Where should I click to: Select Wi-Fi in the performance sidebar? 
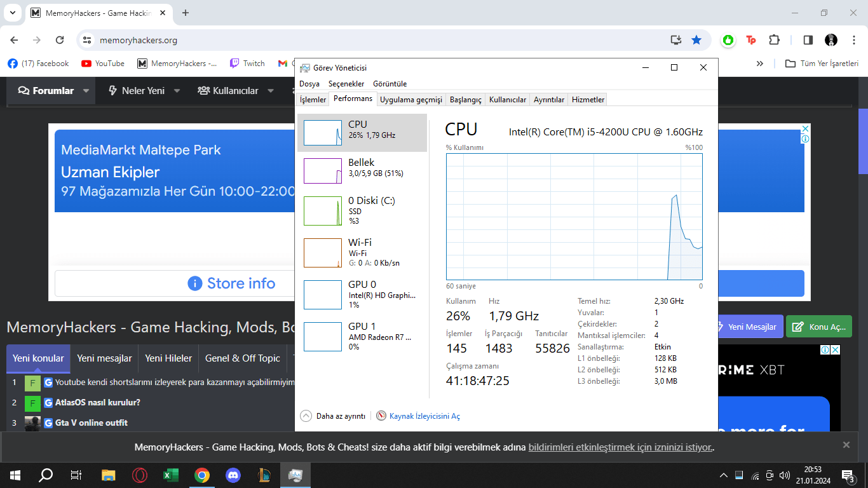pyautogui.click(x=362, y=252)
